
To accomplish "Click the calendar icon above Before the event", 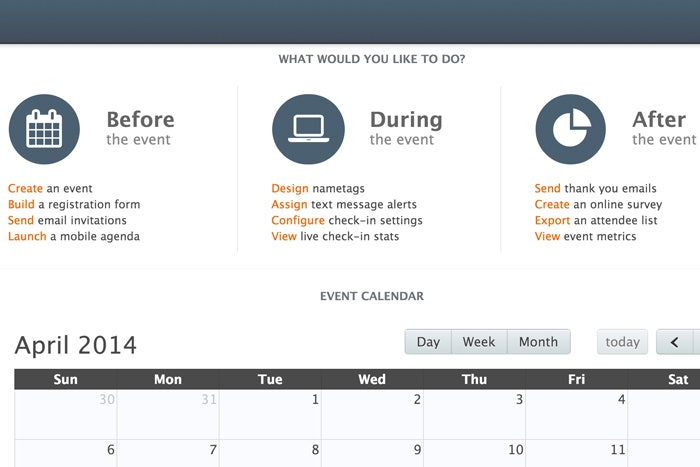I will coord(44,129).
